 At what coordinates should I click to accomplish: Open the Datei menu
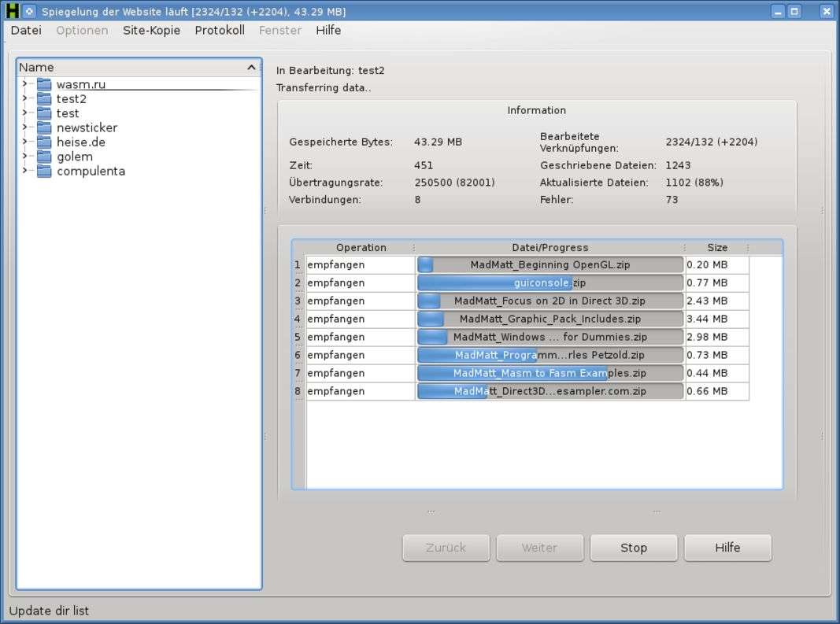26,31
